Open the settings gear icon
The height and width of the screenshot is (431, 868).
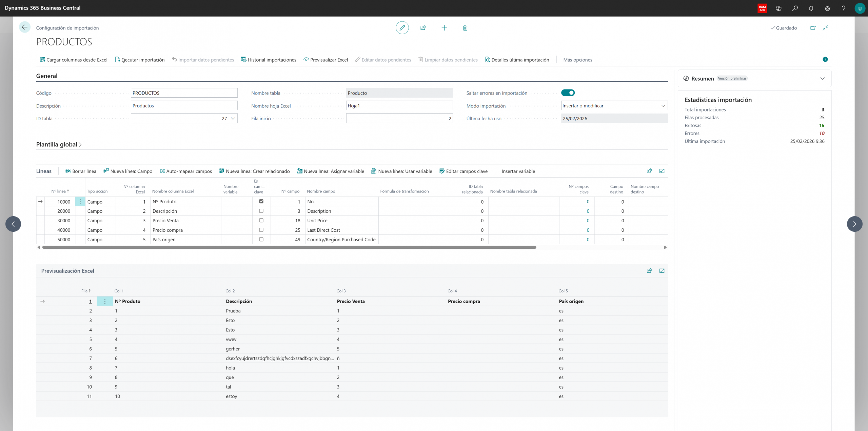(827, 8)
